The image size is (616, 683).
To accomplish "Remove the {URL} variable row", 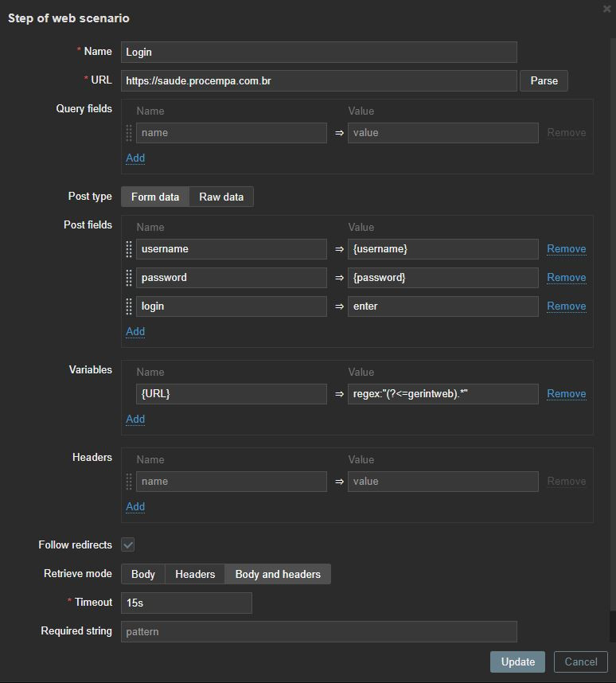I will pyautogui.click(x=566, y=394).
